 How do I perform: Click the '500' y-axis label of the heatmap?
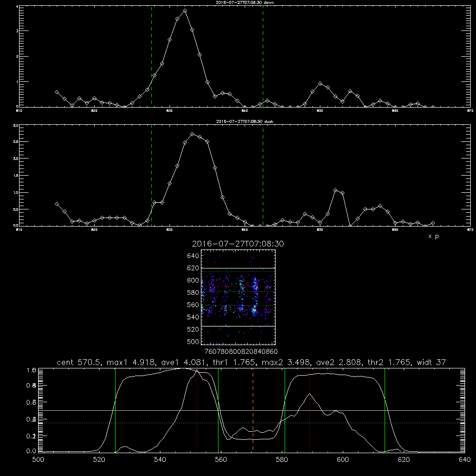(193, 342)
